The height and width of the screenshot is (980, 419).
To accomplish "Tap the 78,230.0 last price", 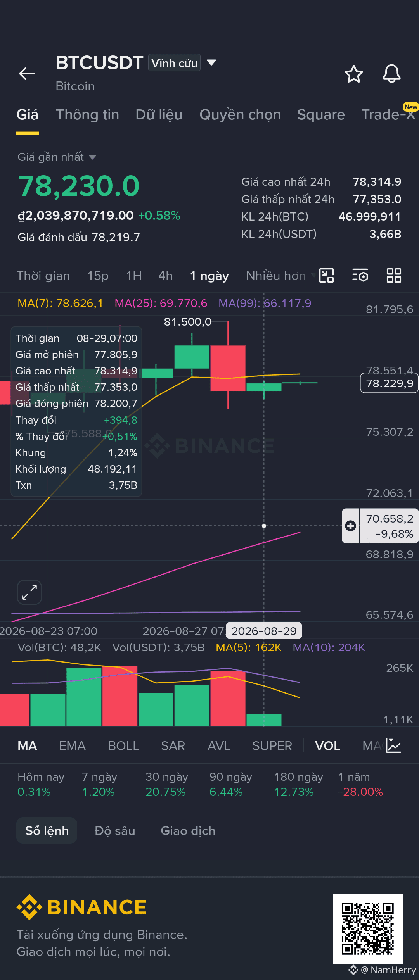I will click(x=79, y=186).
